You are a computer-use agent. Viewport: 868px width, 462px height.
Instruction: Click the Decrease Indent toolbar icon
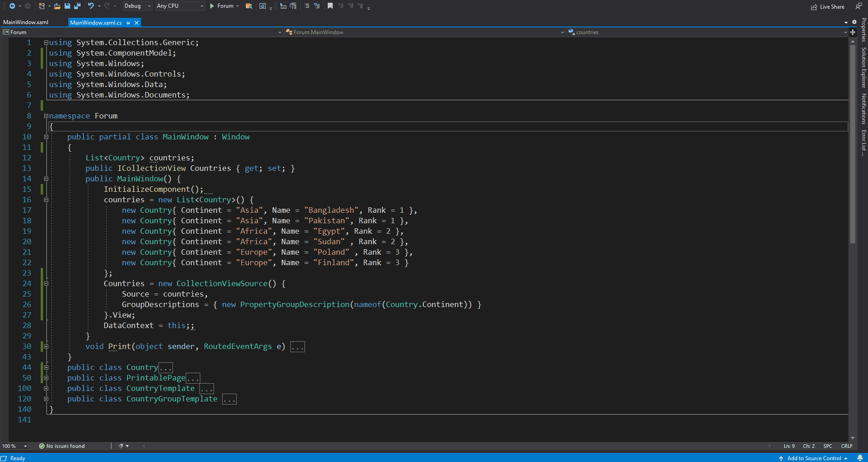tap(283, 6)
